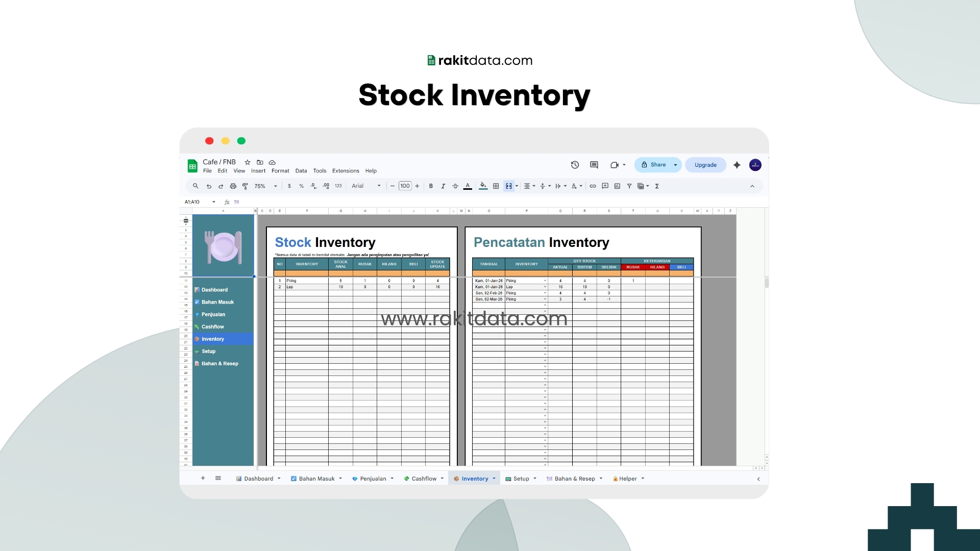
Task: Collapse the toolbar with chevron
Action: click(x=752, y=186)
